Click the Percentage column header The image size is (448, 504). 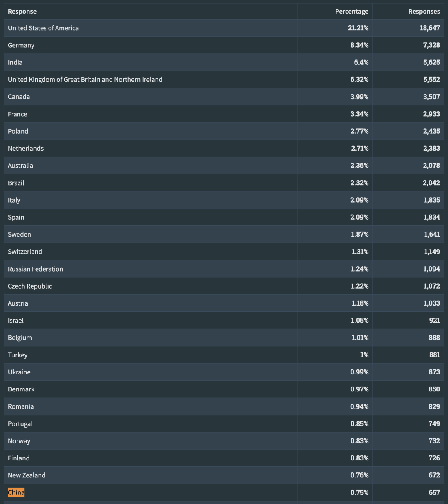[x=351, y=11]
